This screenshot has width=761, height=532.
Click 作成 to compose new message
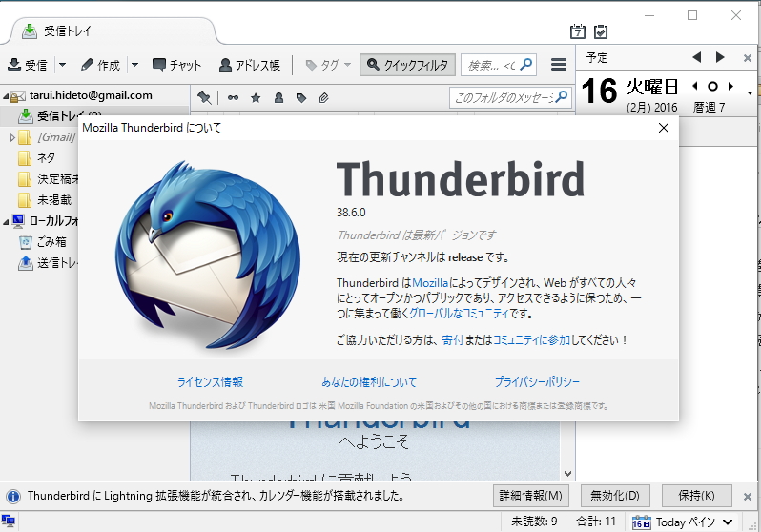pos(100,65)
